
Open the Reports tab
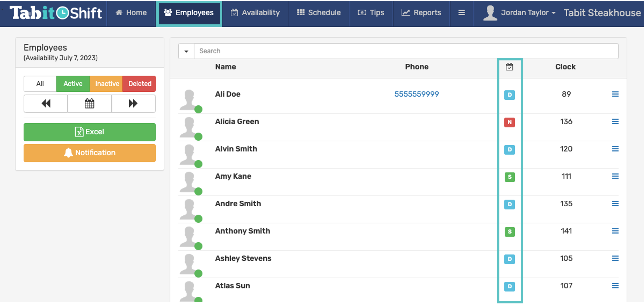[x=421, y=13]
